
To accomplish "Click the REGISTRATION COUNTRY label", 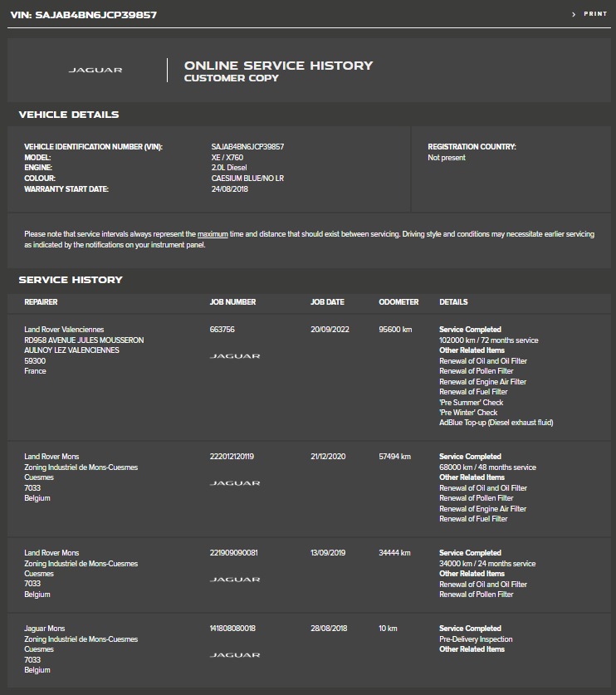I will [472, 147].
